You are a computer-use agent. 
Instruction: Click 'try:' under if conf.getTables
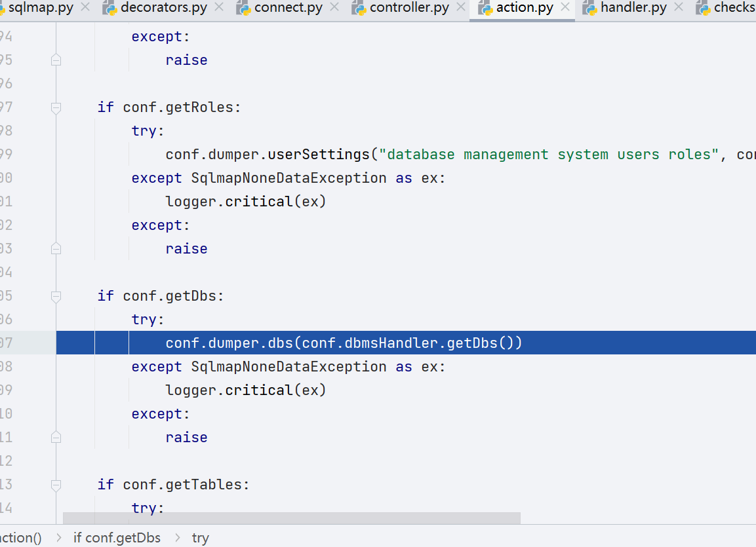point(148,508)
